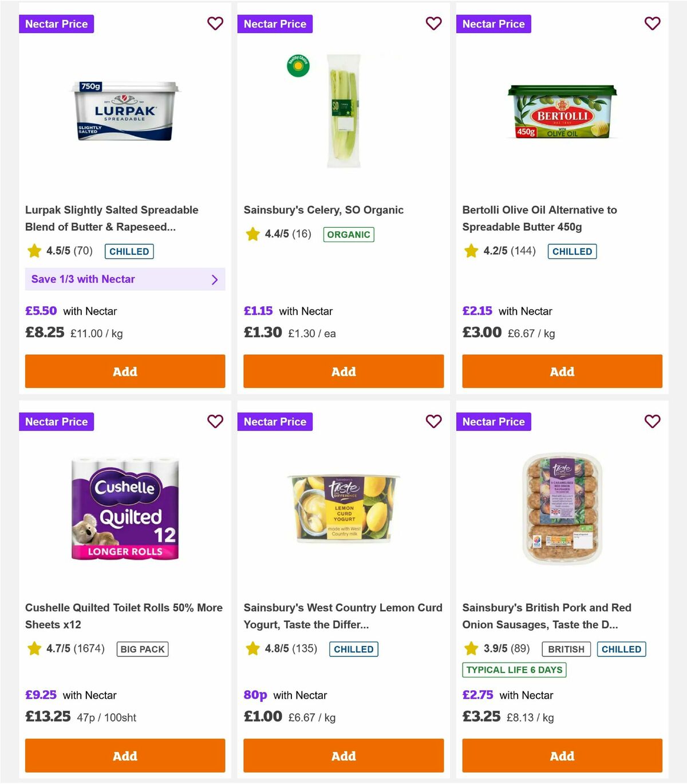Viewport: 687px width, 784px height.
Task: Expand the TYPICAL LIFE 6 DAYS label
Action: point(514,670)
